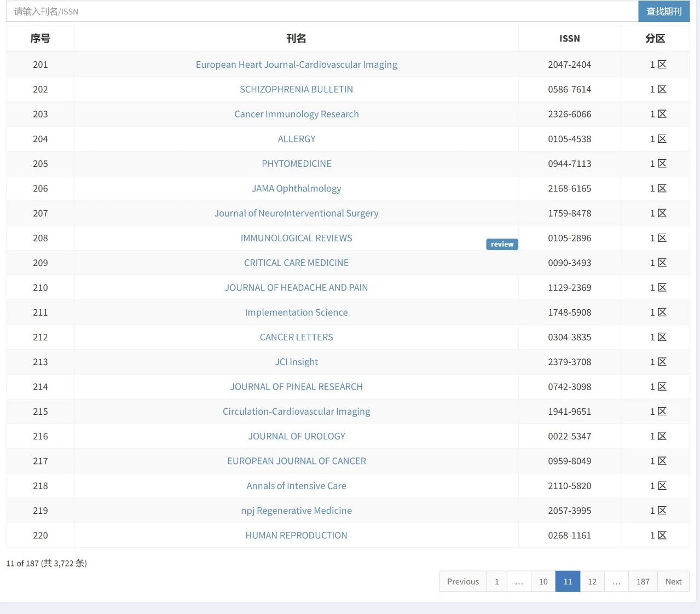Image resolution: width=700 pixels, height=614 pixels.
Task: Click the 分区 column header
Action: click(655, 38)
